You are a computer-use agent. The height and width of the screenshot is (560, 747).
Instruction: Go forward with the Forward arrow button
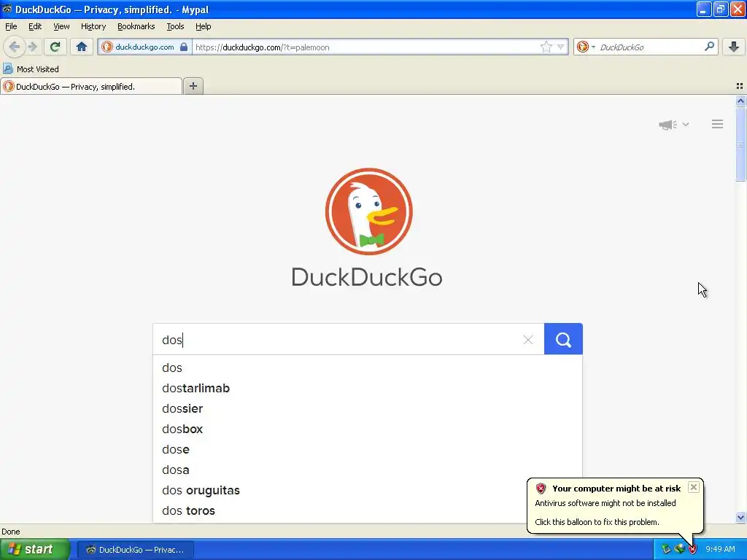pyautogui.click(x=33, y=47)
